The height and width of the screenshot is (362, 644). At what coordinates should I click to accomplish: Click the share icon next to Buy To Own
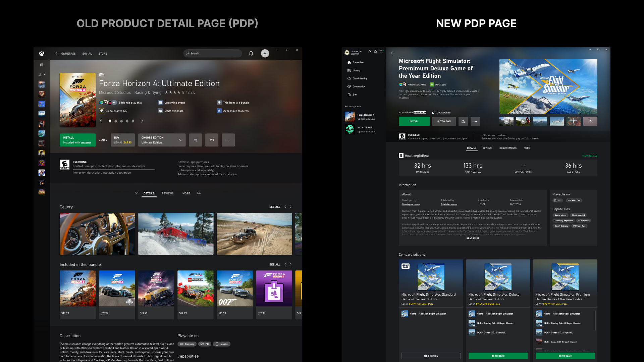tap(463, 121)
